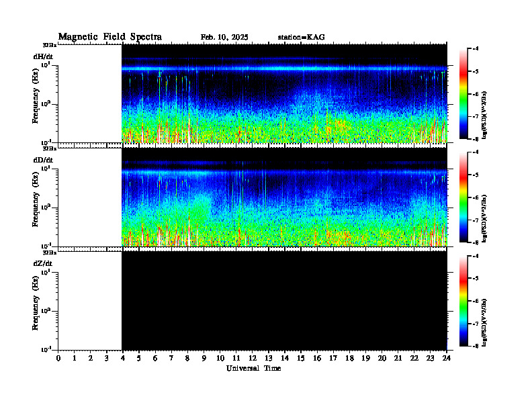Click the "Magnetic Field Spectra" title
532x411 pixels.
(x=110, y=37)
